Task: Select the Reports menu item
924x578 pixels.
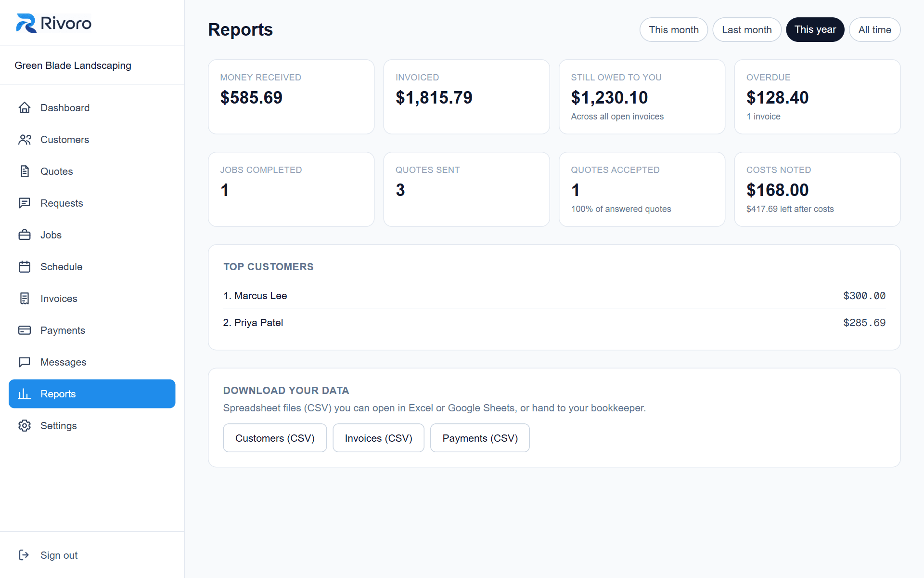Action: coord(92,394)
